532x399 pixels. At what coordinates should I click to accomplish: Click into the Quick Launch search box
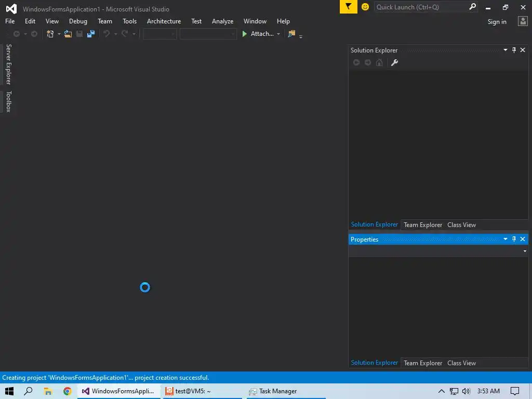point(421,7)
